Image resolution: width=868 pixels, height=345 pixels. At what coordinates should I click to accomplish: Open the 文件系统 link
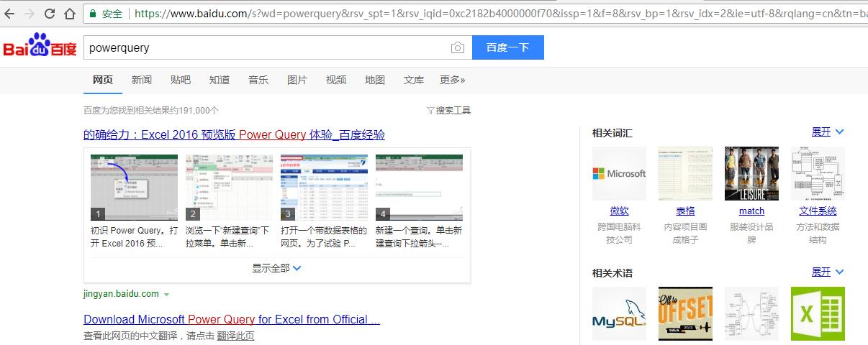[818, 211]
